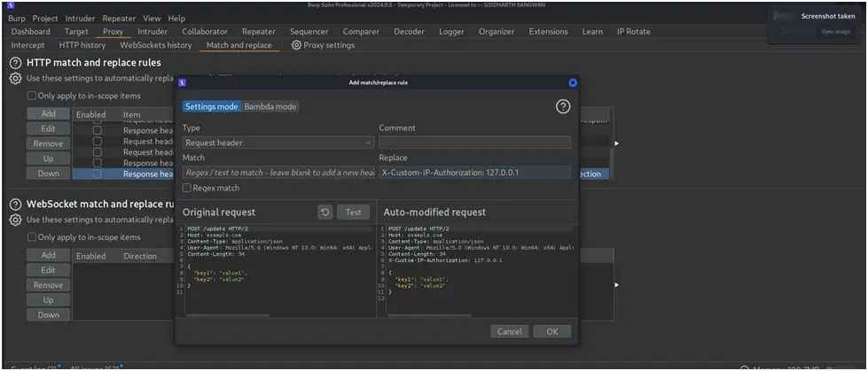Click Cancel in the dialog

pos(509,332)
